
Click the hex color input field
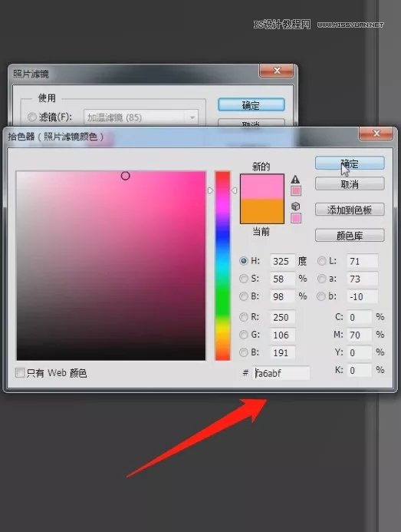click(281, 373)
